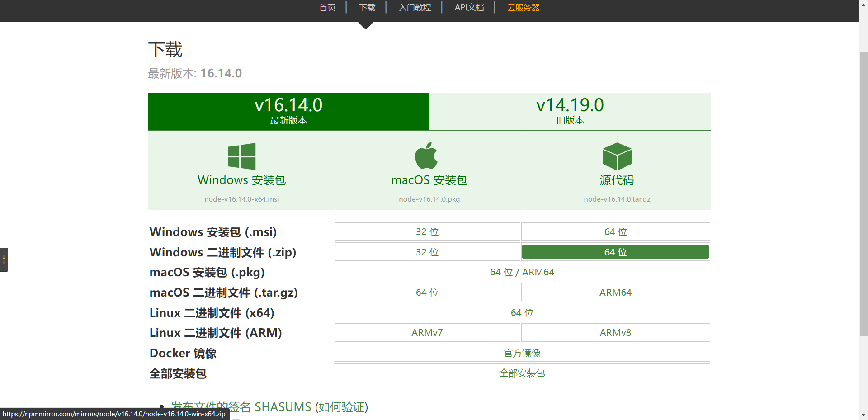
Task: Select 64 位 Windows 二进制文件 (.zip)
Action: coord(615,252)
